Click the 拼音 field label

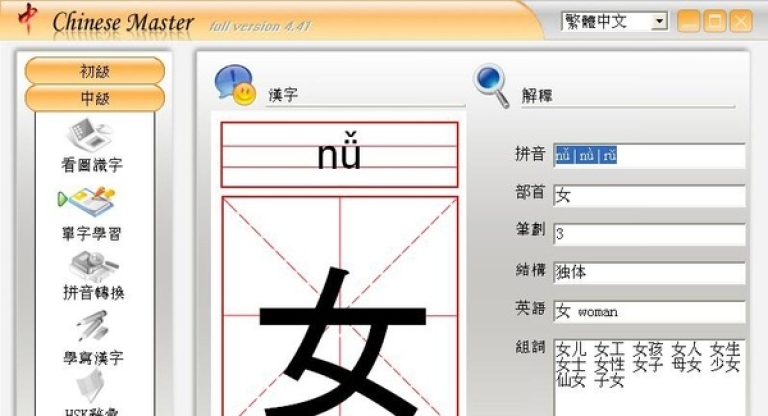(x=530, y=154)
